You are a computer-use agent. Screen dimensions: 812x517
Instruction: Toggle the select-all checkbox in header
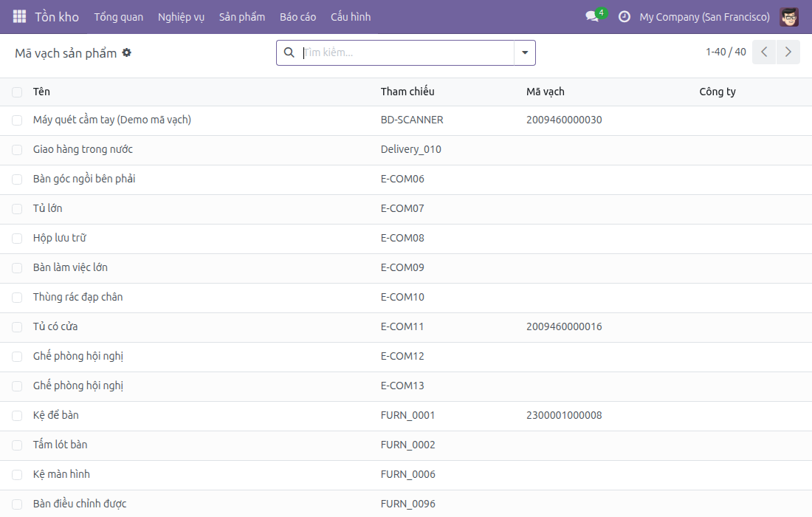click(17, 92)
